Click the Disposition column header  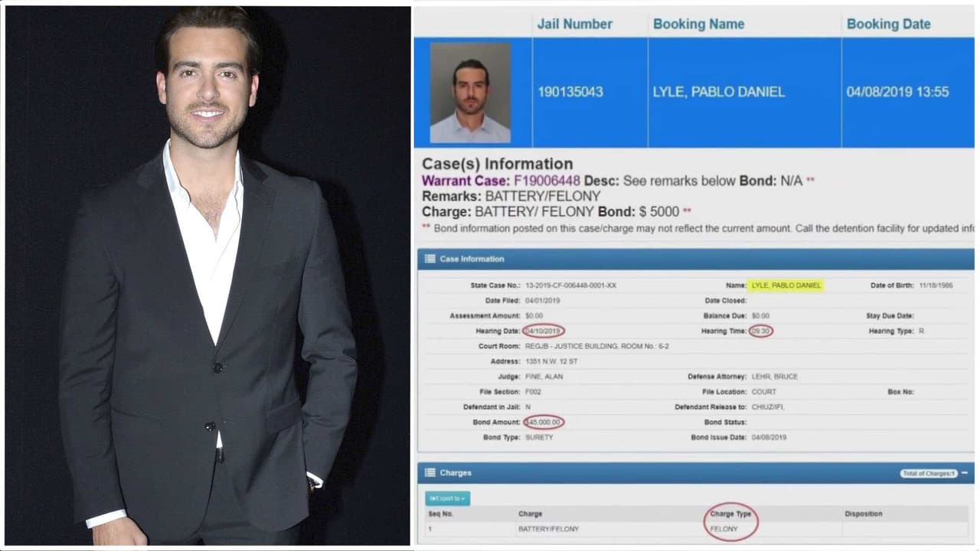[864, 514]
